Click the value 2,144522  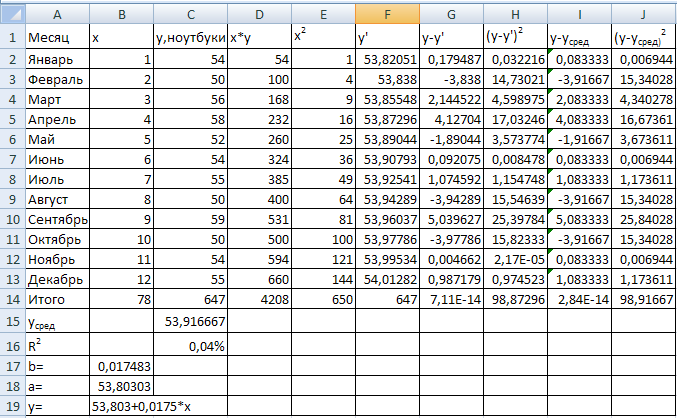tap(451, 99)
